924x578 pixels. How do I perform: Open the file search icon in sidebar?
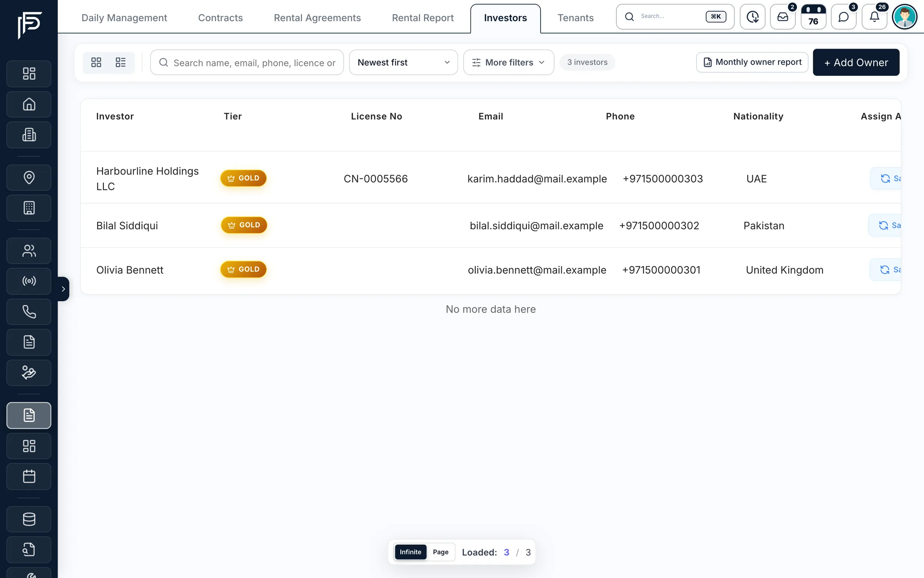[x=29, y=549]
